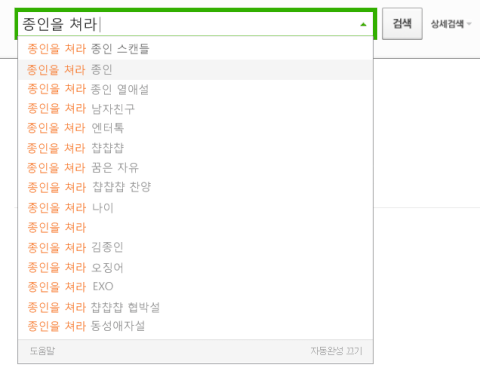Image resolution: width=480 pixels, height=383 pixels.
Task: Select suggestion ending with 꿈은 자유
Action: 195,168
